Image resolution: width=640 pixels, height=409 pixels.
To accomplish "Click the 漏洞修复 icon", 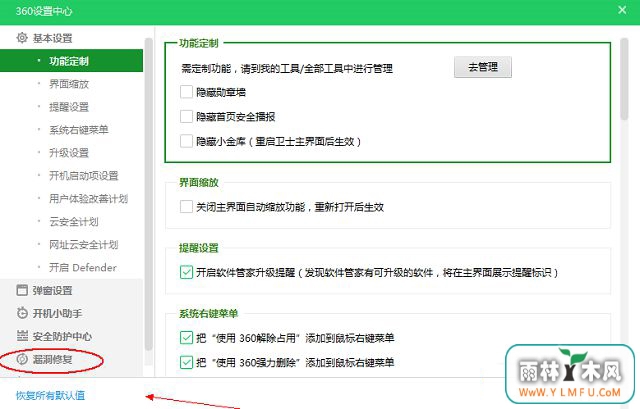I will [22, 359].
